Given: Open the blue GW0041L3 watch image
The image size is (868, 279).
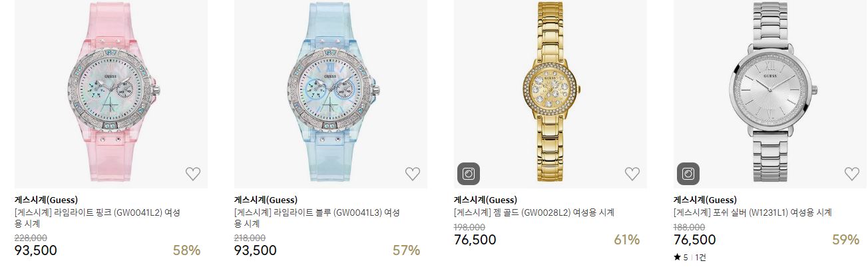Looking at the screenshot, I should [x=331, y=94].
